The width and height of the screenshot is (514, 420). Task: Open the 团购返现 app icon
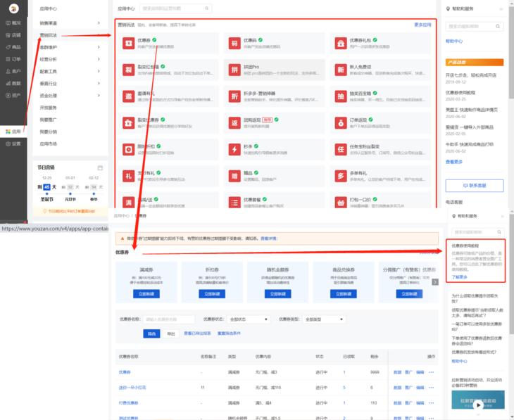click(x=234, y=123)
